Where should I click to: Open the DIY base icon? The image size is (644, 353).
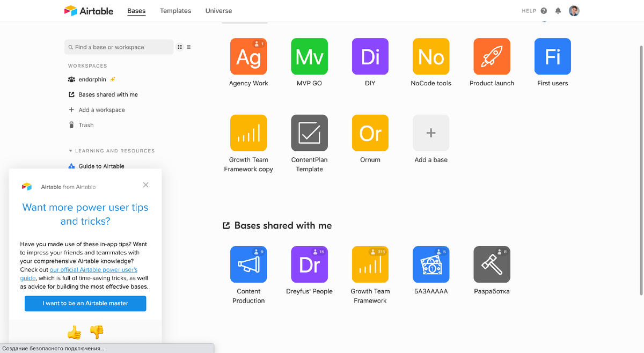(370, 56)
